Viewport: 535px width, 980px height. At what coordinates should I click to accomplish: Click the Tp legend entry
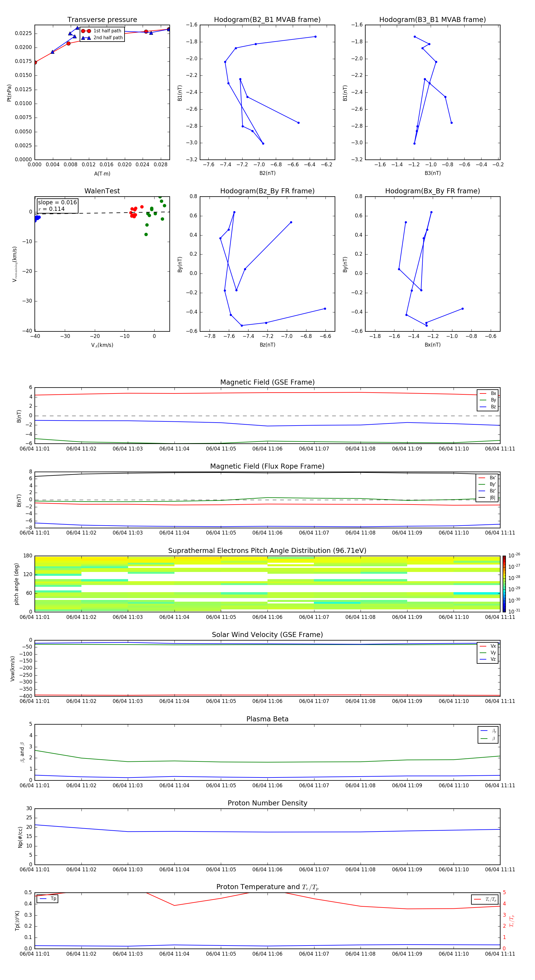click(47, 899)
